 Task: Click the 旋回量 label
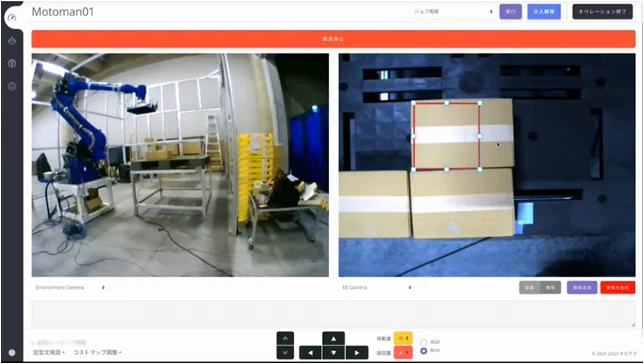click(383, 352)
